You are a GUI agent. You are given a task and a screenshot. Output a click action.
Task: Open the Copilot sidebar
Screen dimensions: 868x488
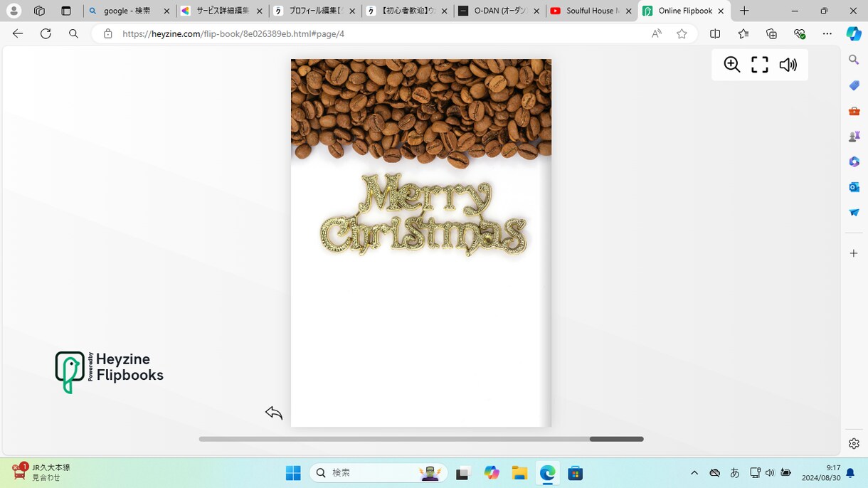[854, 33]
